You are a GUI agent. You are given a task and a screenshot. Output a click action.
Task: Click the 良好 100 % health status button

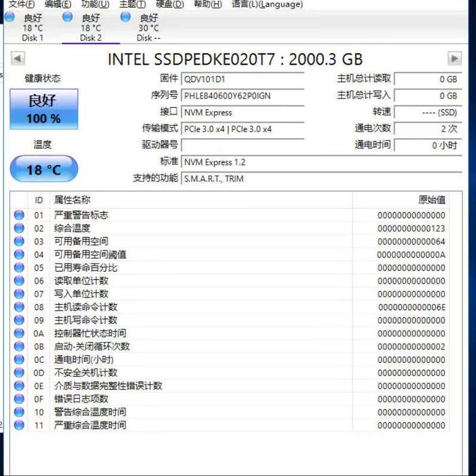coord(44,109)
